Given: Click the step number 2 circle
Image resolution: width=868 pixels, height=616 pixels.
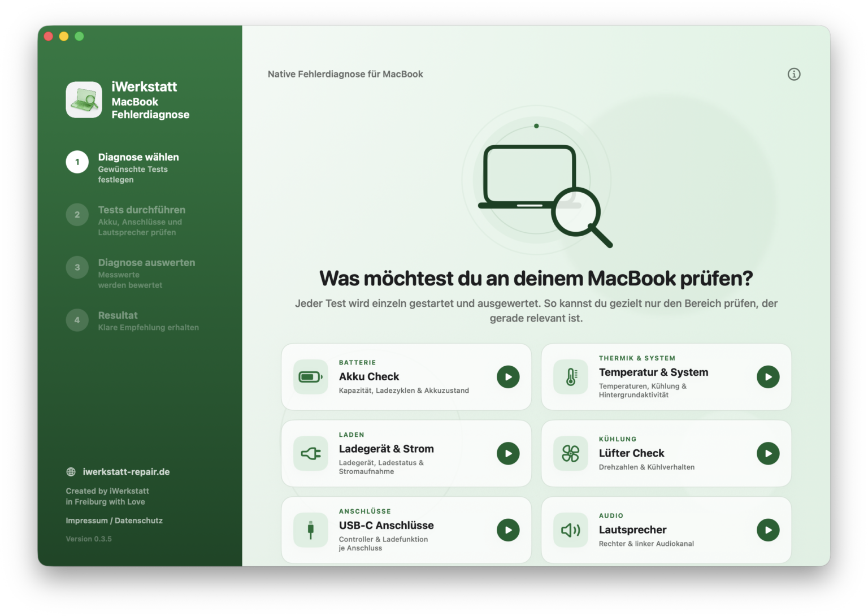Looking at the screenshot, I should [x=77, y=215].
